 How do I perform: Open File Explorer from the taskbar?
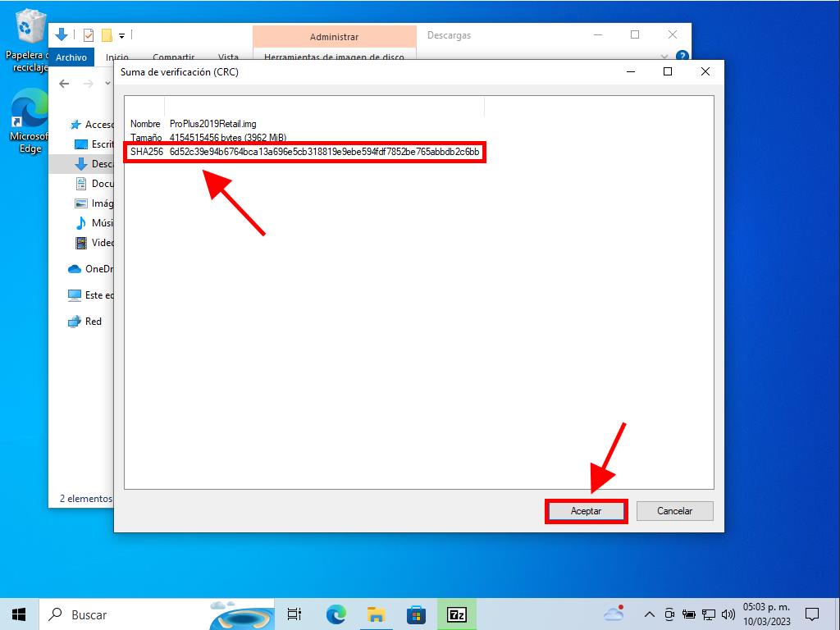point(377,614)
